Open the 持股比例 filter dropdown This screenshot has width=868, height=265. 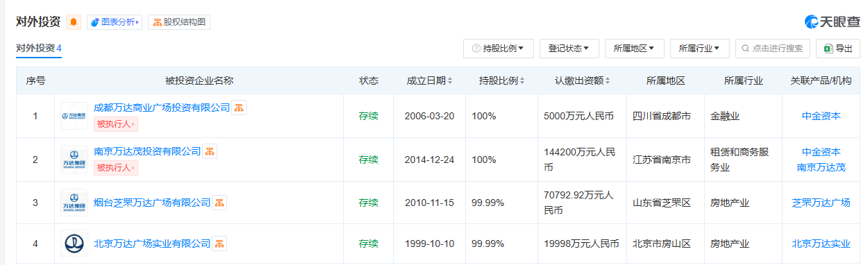click(x=498, y=49)
